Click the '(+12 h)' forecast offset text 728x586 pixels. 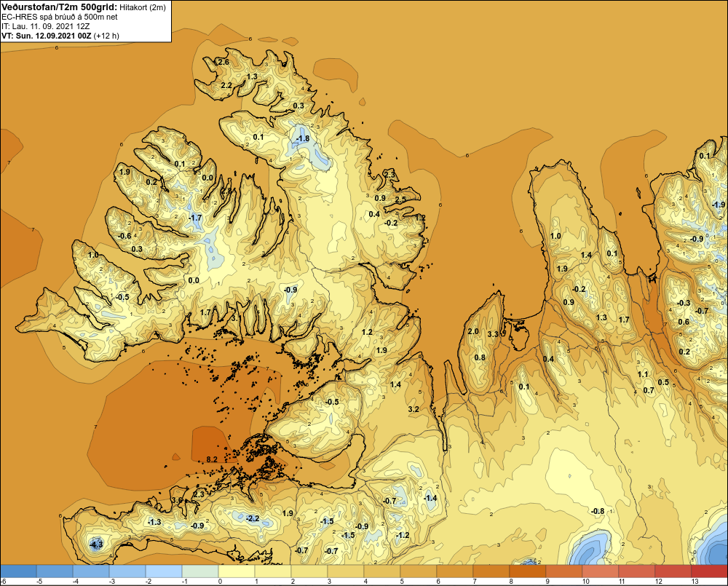click(106, 36)
